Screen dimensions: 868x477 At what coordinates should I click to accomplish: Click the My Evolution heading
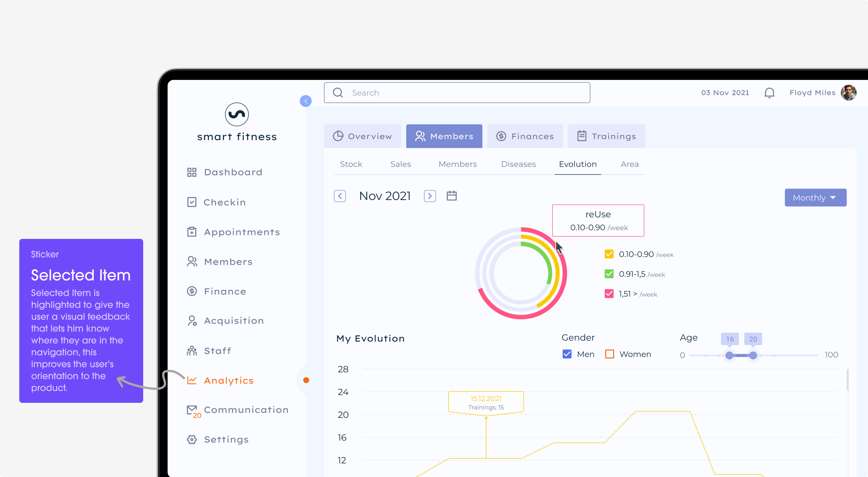coord(370,339)
